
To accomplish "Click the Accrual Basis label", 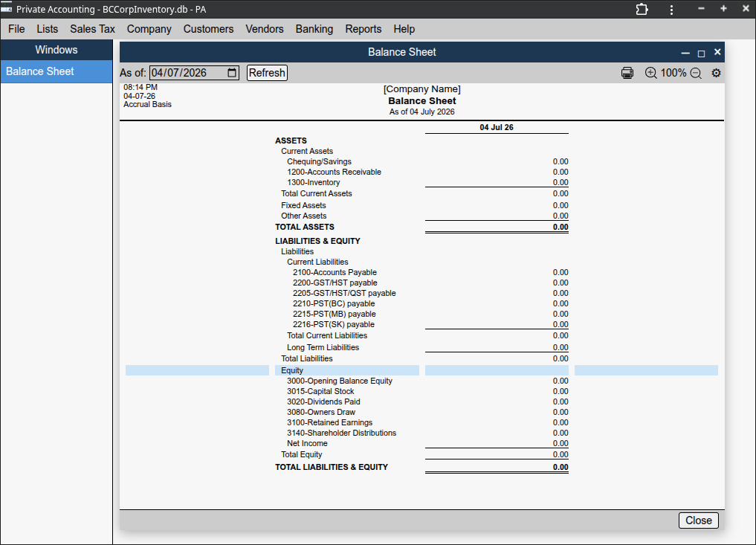I will coord(147,105).
